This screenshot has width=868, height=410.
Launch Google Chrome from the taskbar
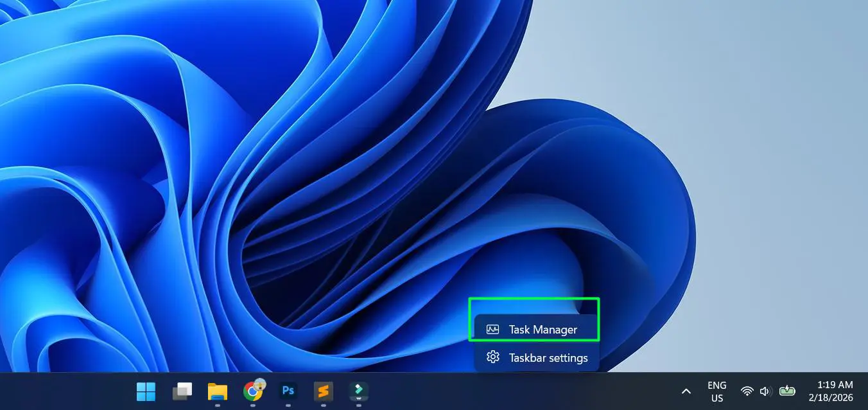252,391
